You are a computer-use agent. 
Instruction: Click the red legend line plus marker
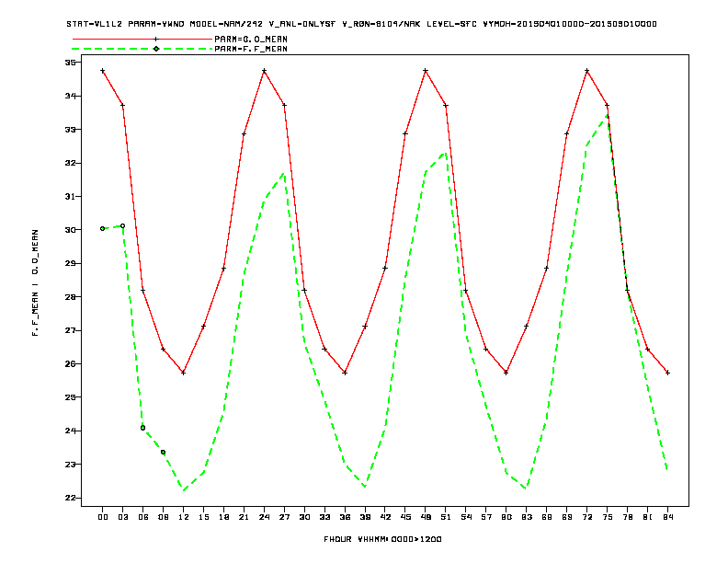(156, 40)
